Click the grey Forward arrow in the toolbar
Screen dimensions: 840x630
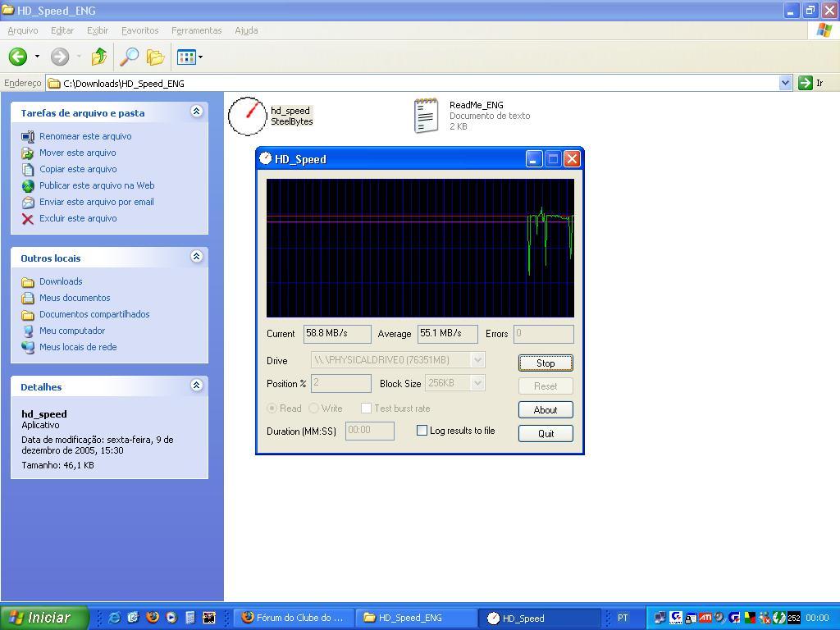point(59,57)
